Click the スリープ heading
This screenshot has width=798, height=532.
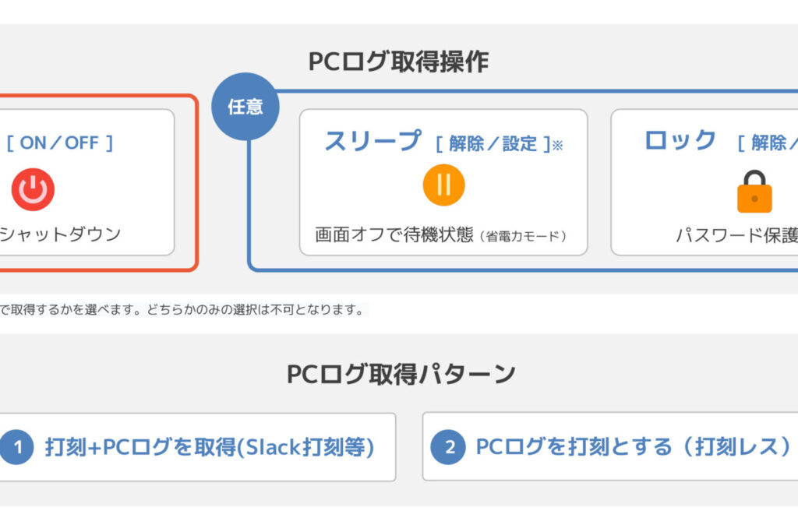pyautogui.click(x=373, y=141)
